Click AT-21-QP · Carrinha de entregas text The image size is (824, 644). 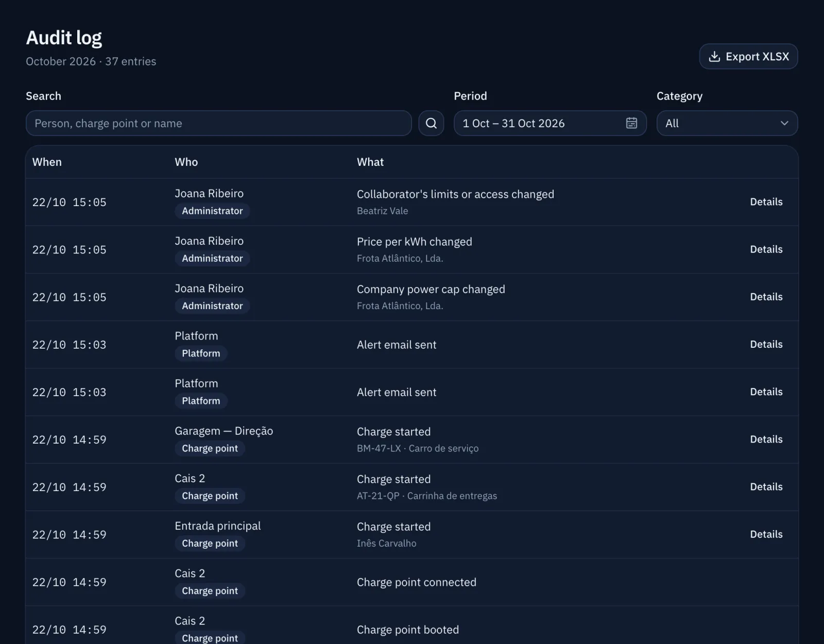(427, 496)
